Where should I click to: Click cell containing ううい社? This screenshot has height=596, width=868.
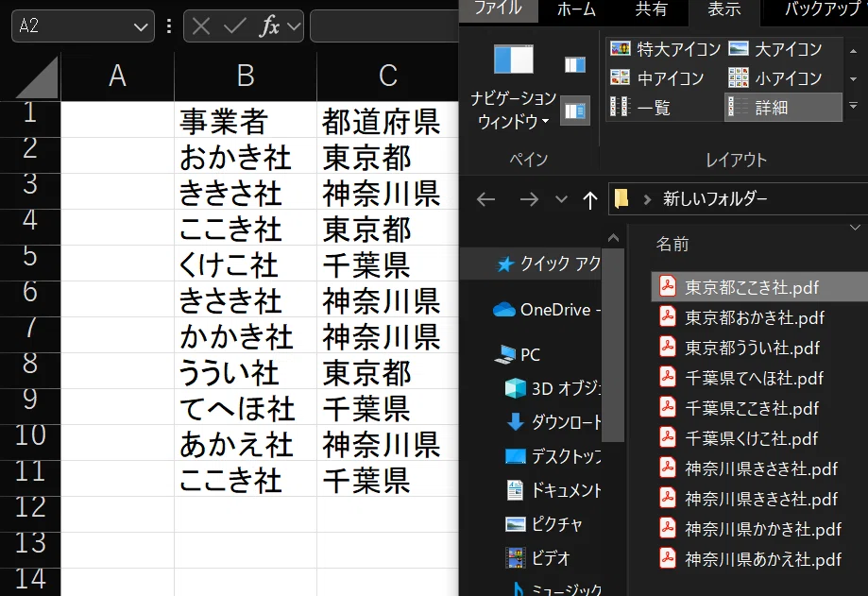point(246,371)
